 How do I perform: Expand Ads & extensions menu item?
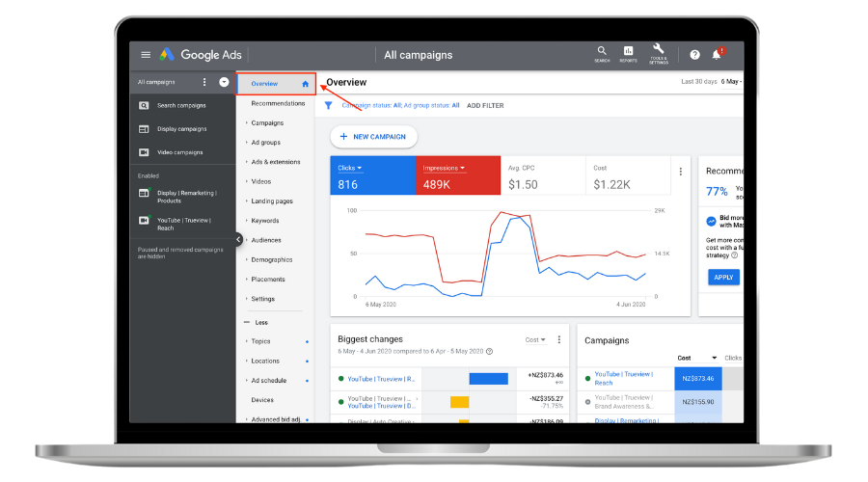[x=275, y=162]
